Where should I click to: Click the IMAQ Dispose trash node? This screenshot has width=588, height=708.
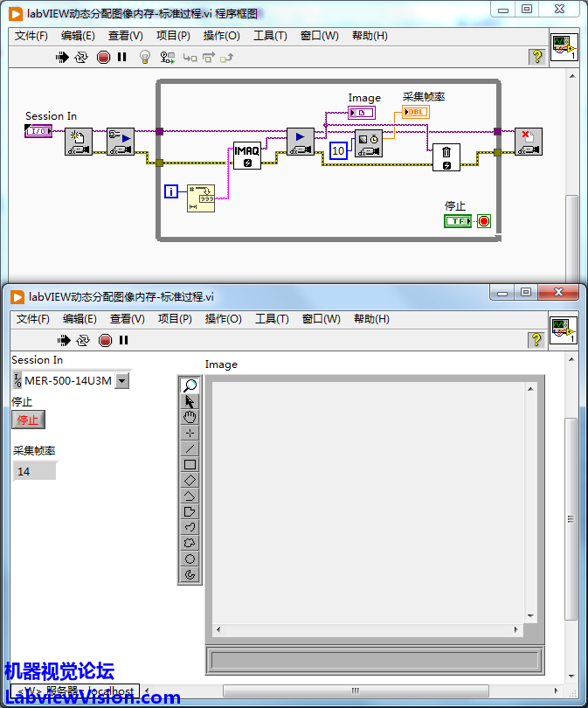pos(446,156)
